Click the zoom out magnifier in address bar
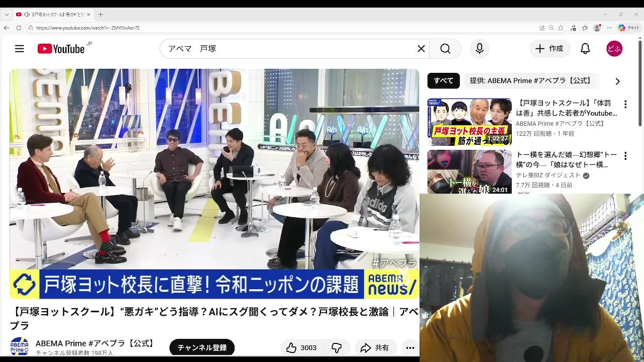The image size is (644, 362). [x=551, y=28]
